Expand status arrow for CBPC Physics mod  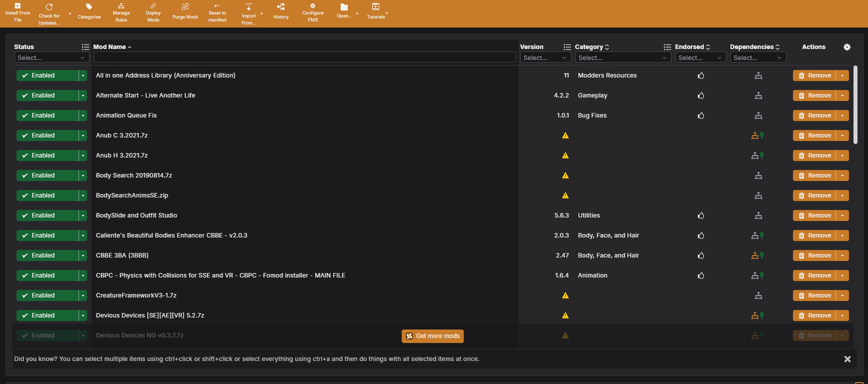click(83, 275)
